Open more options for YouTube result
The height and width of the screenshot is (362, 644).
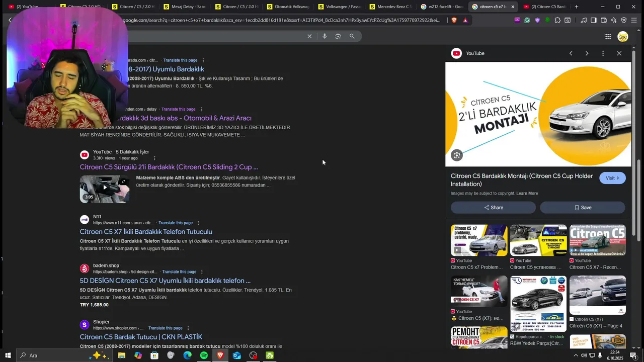point(154,158)
